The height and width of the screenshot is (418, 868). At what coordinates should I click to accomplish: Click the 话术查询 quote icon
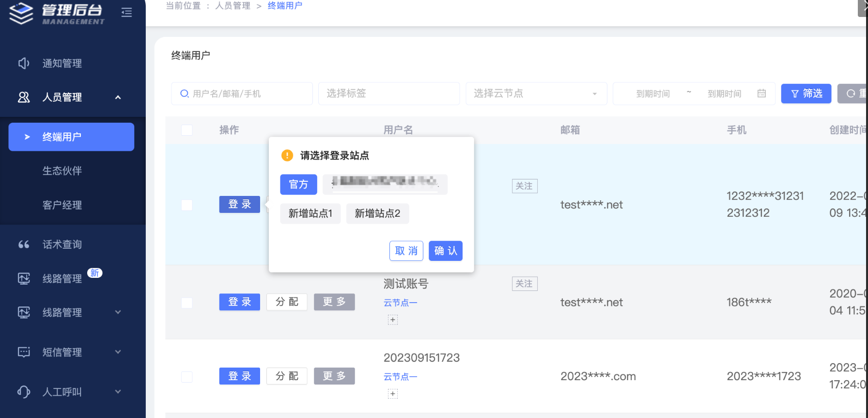pos(24,244)
